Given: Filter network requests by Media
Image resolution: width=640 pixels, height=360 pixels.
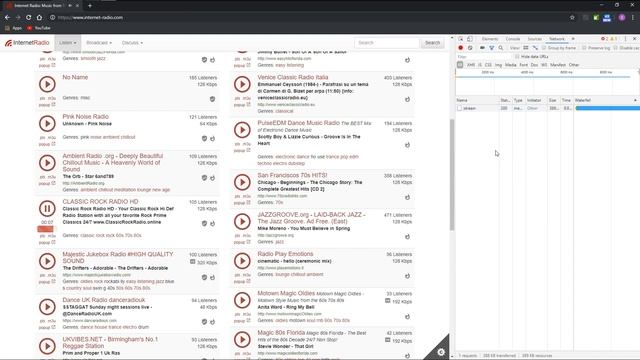Looking at the screenshot, I should tap(510, 65).
